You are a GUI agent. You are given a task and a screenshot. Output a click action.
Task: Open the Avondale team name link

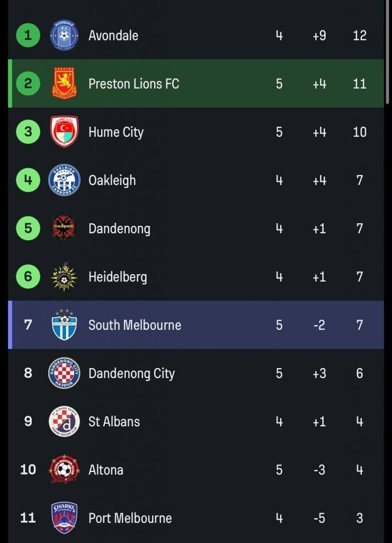113,36
